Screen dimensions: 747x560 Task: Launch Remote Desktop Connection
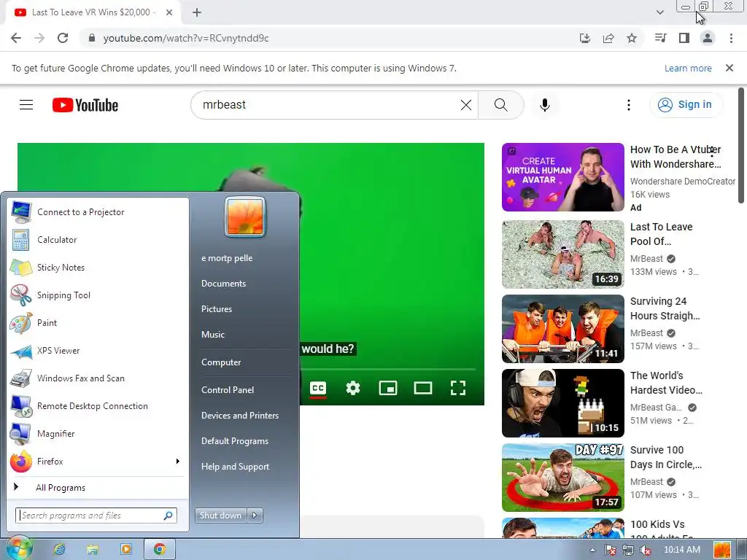98,405
